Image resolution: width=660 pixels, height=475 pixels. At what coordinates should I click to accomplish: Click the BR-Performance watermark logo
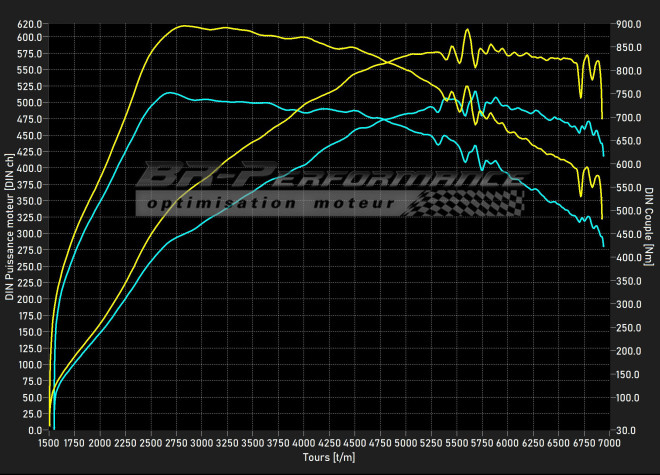[x=330, y=178]
